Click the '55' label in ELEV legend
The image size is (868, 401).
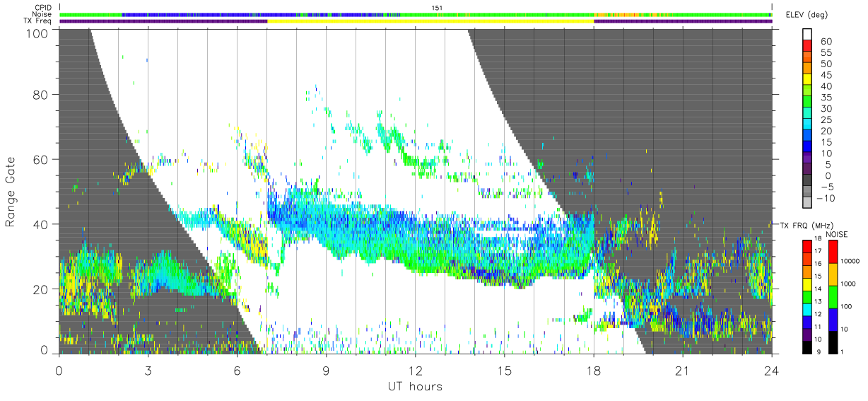(827, 52)
